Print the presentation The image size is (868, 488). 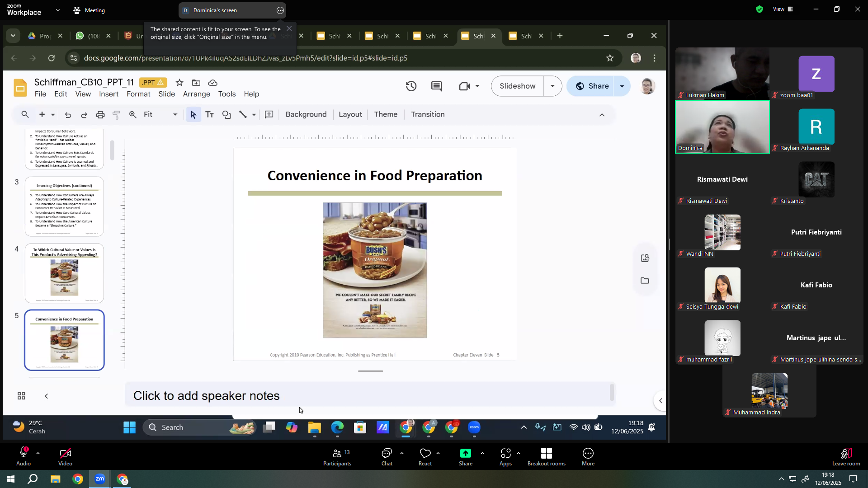click(x=100, y=115)
